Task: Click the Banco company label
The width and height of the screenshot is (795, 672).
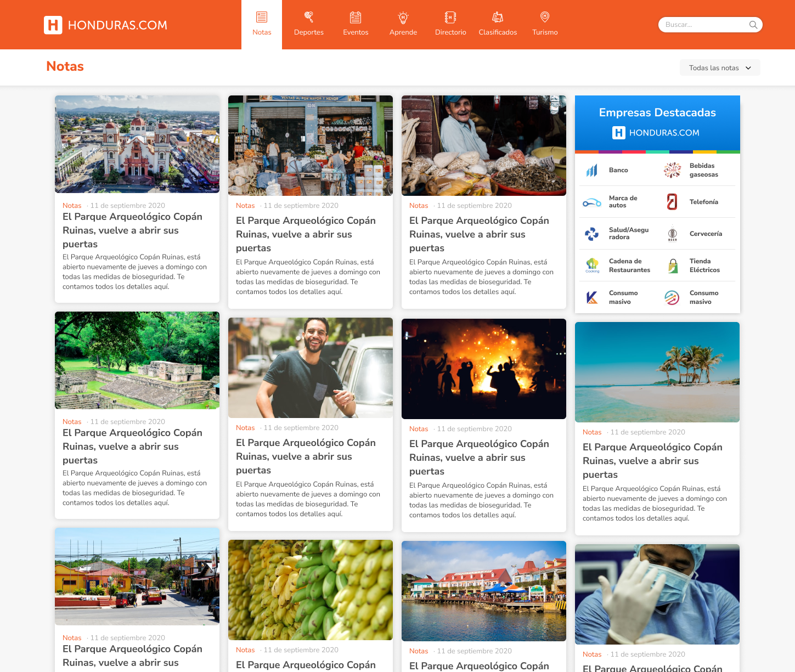Action: coord(618,170)
